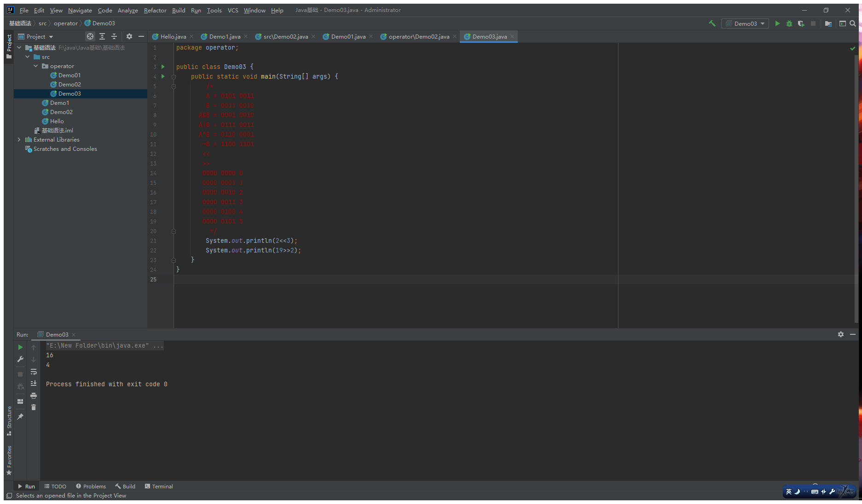Toggle scroll to end in Run console
Screen dimensions: 862x504
[x=34, y=384]
